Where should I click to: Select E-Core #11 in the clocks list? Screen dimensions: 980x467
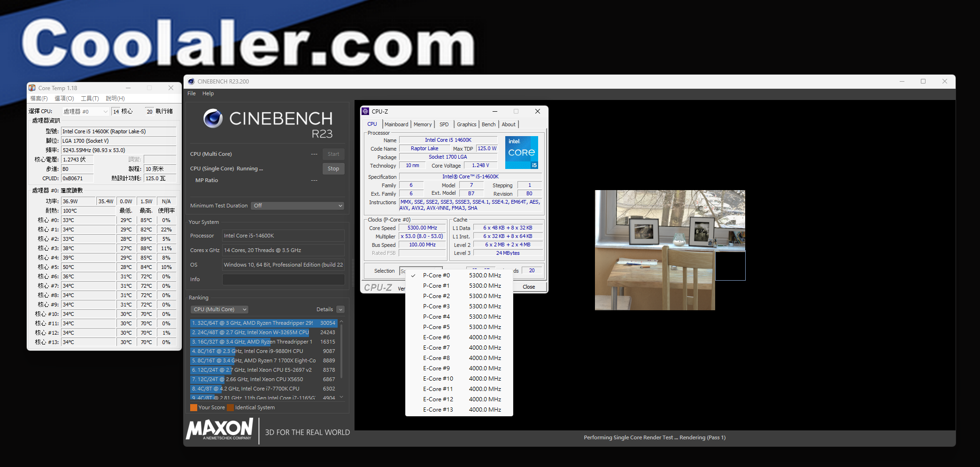459,389
